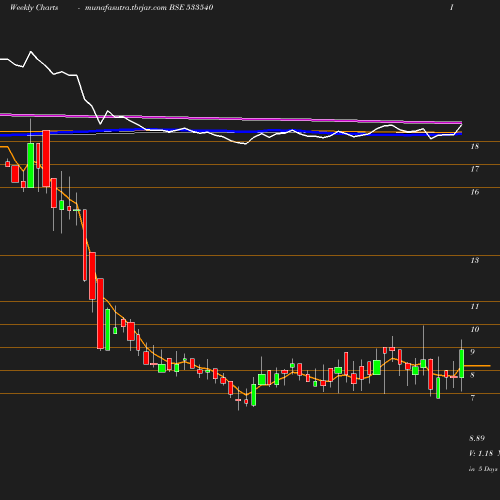Click the volume text 'V: 1.18'
Screen dimensions: 500x500
coord(481,453)
